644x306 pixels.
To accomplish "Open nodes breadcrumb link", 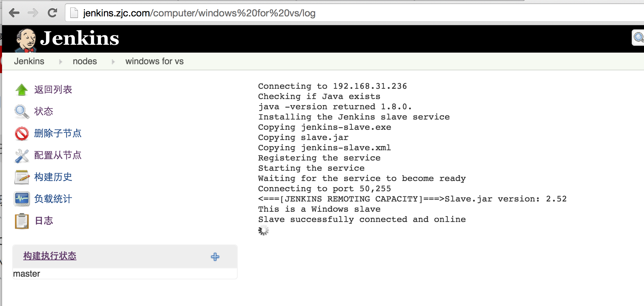I will coord(85,61).
